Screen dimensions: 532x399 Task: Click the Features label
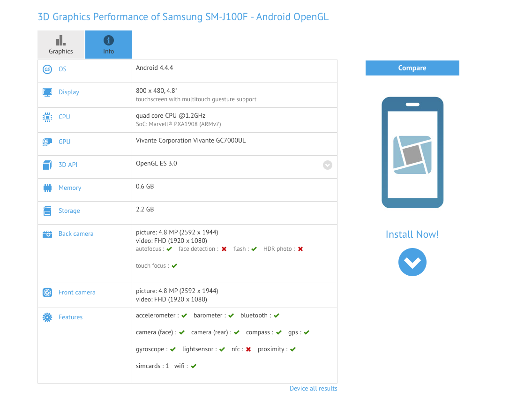71,317
